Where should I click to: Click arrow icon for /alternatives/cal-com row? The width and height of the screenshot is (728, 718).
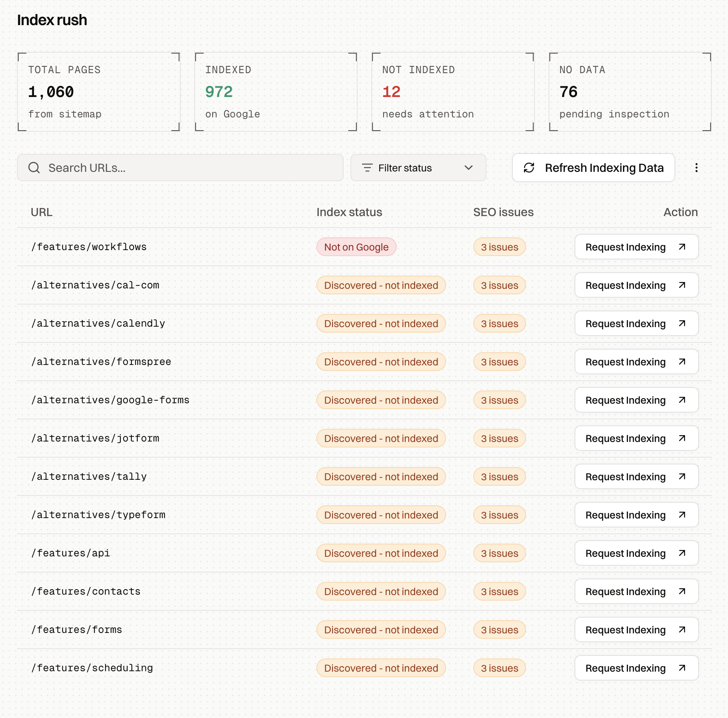coord(682,285)
